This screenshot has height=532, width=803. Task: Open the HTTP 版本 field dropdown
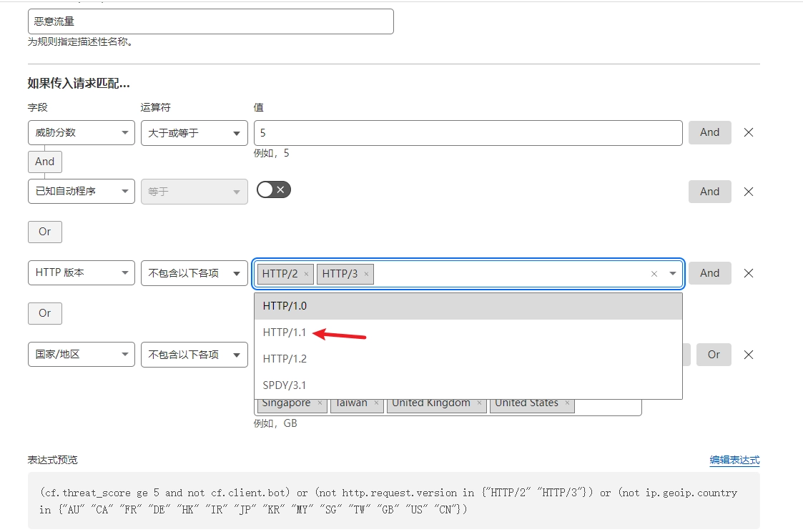81,273
